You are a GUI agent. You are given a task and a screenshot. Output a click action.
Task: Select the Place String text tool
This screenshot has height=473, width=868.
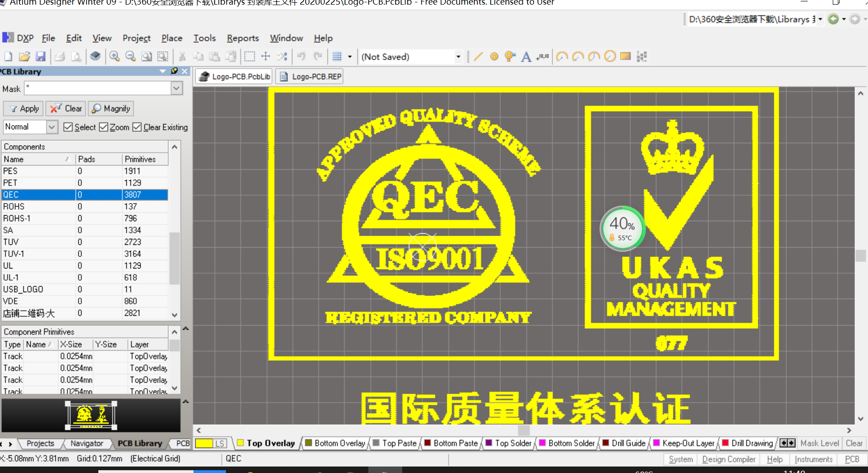coord(526,57)
